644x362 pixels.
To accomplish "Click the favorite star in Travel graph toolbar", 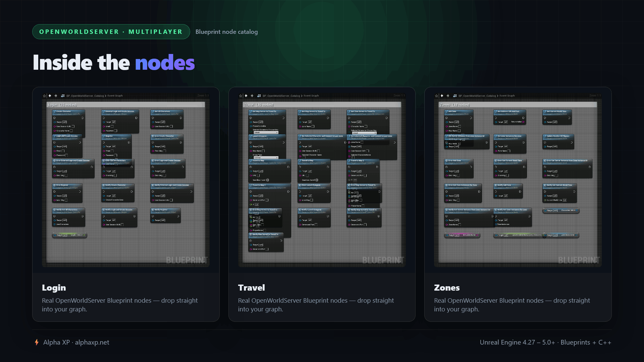I will [240, 96].
